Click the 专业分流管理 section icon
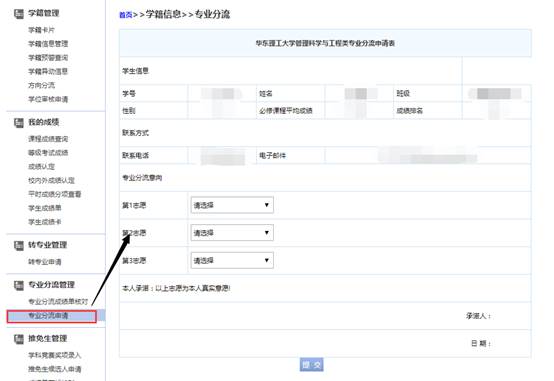This screenshot has width=554, height=381. [19, 285]
